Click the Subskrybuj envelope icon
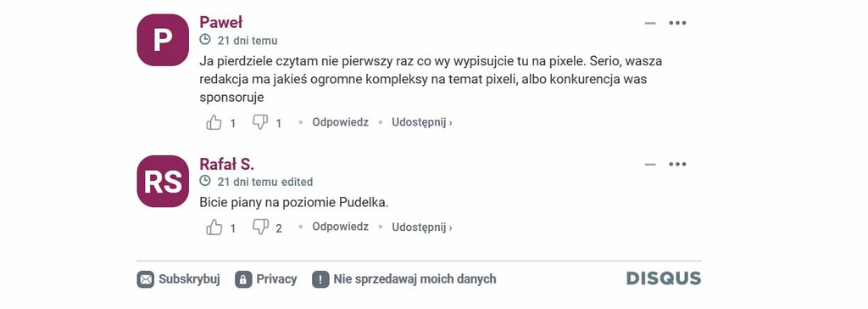The image size is (868, 309). (x=146, y=279)
